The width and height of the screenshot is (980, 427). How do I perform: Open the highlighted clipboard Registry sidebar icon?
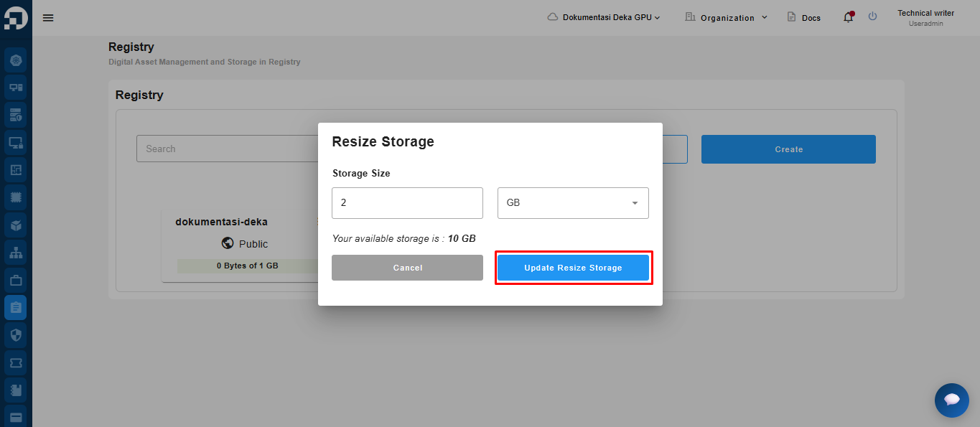(16, 307)
